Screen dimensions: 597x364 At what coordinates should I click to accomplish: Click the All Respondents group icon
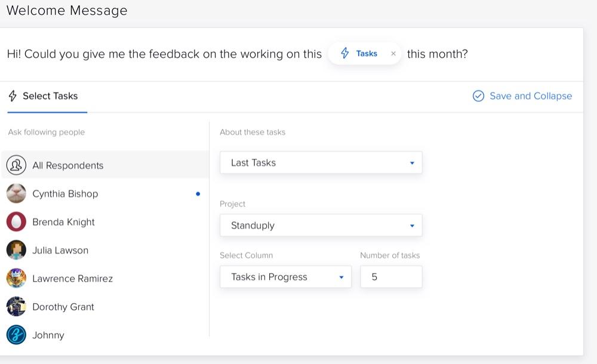(16, 165)
